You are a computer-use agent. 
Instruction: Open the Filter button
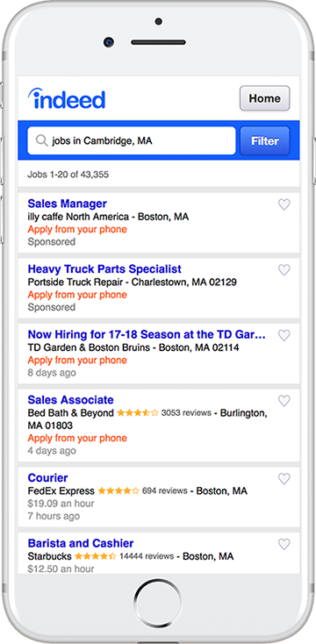coord(264,141)
